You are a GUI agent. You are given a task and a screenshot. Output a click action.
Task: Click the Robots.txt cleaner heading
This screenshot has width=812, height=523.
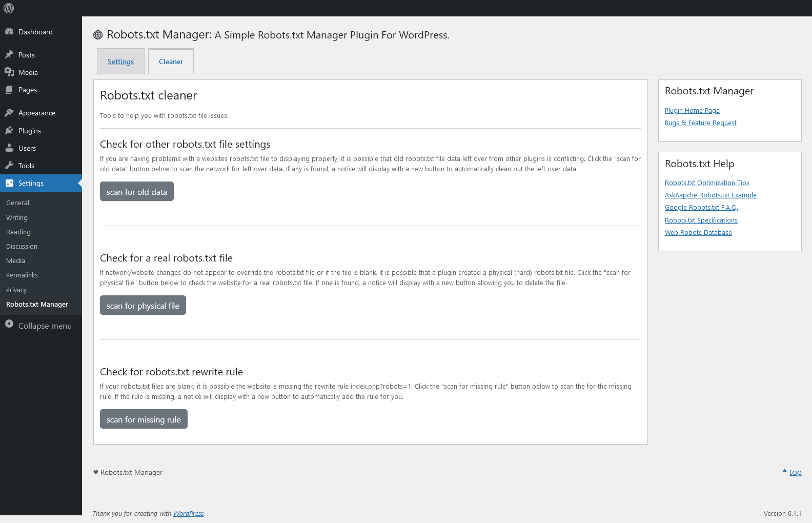tap(149, 95)
